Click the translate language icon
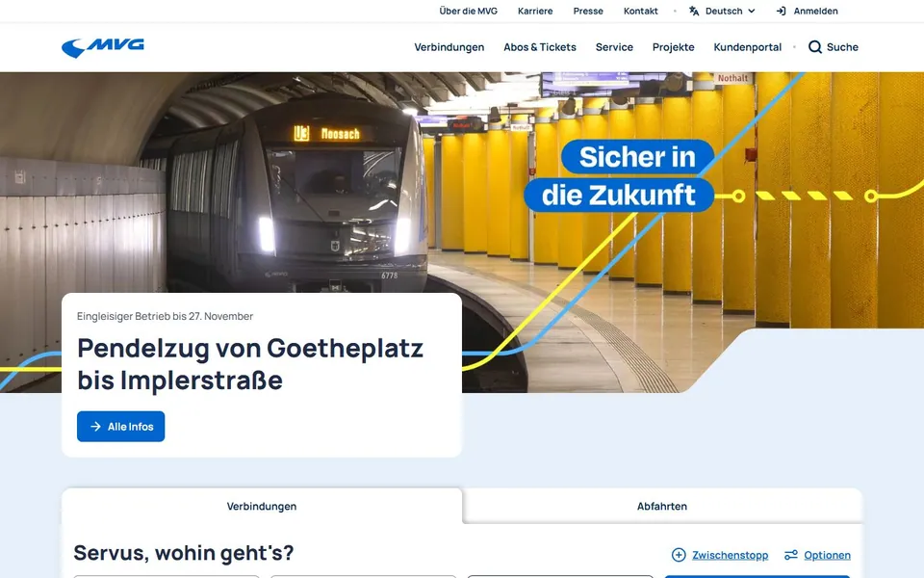924x578 pixels. click(x=694, y=12)
